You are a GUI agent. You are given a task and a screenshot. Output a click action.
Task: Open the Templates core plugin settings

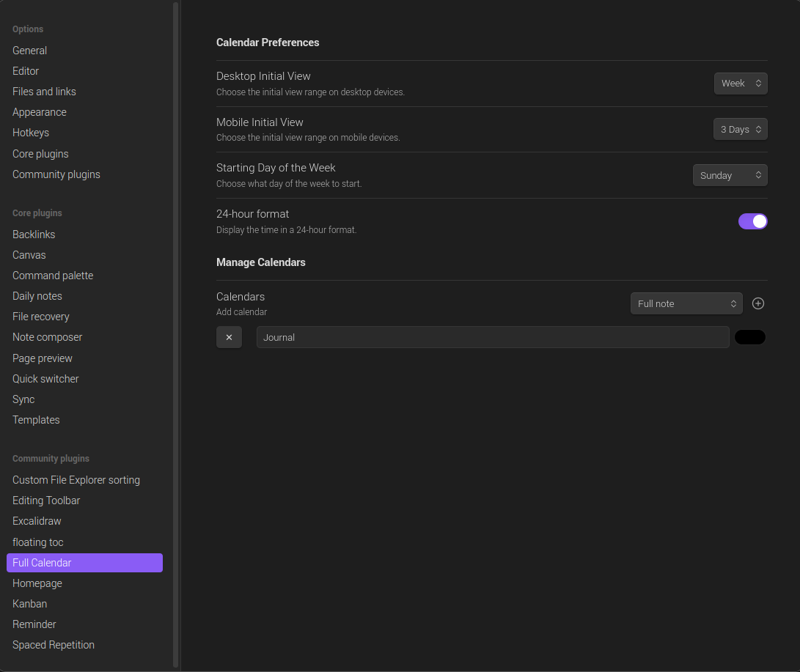point(36,420)
